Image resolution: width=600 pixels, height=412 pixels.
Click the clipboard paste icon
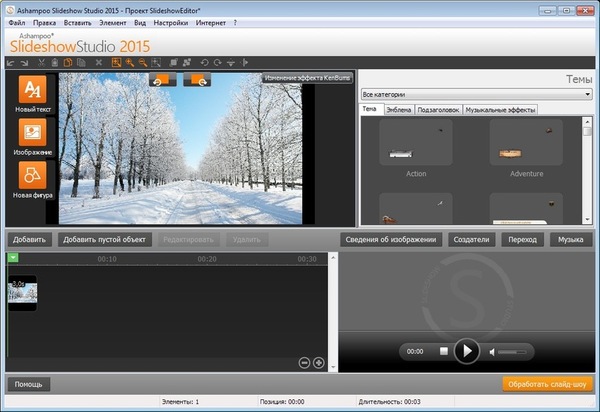[55, 63]
